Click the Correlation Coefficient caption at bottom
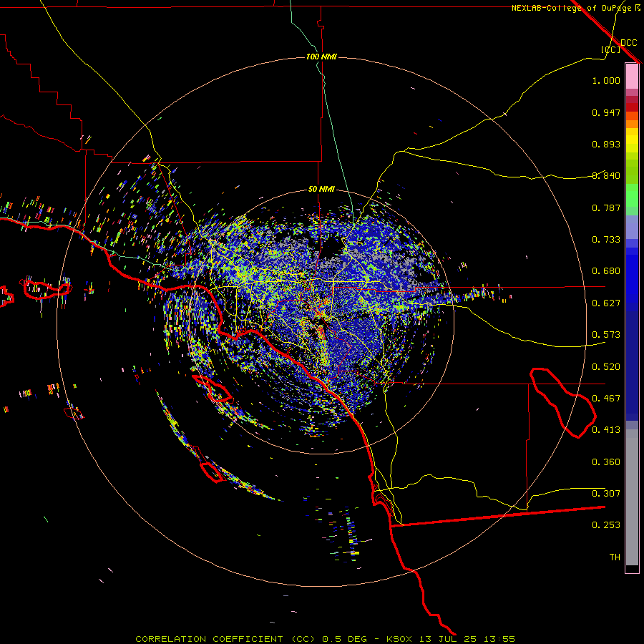This screenshot has height=644, width=644. tap(326, 639)
